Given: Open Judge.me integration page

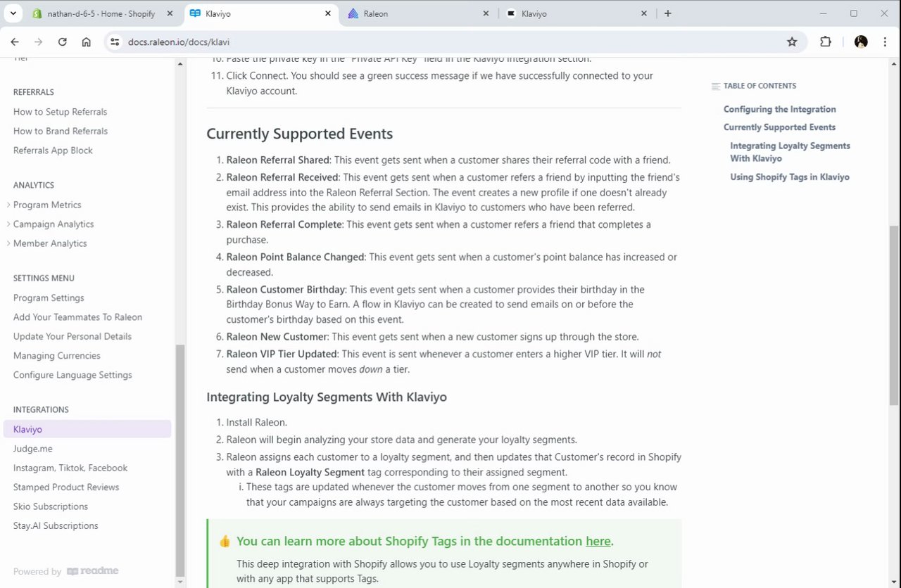Looking at the screenshot, I should point(33,449).
